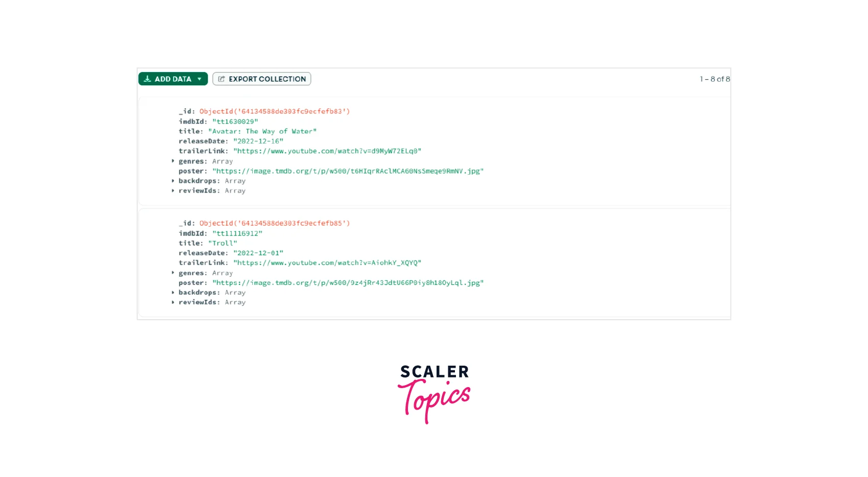Expand backdrops array of Troll document

[173, 293]
